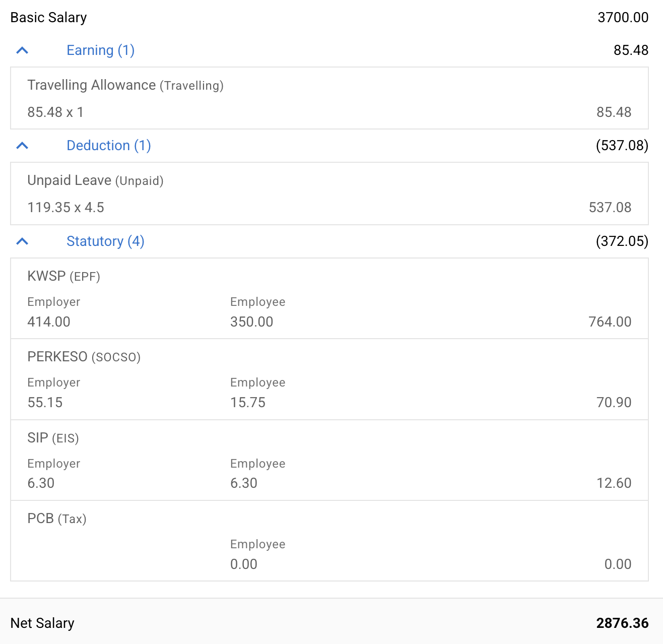The image size is (663, 644).
Task: Select the PCB (Tax) row
Action: click(x=329, y=541)
